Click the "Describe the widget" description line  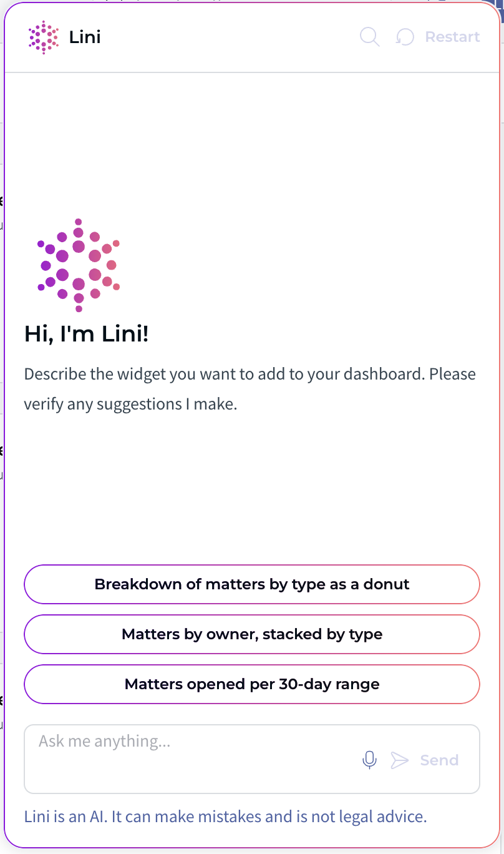click(250, 375)
